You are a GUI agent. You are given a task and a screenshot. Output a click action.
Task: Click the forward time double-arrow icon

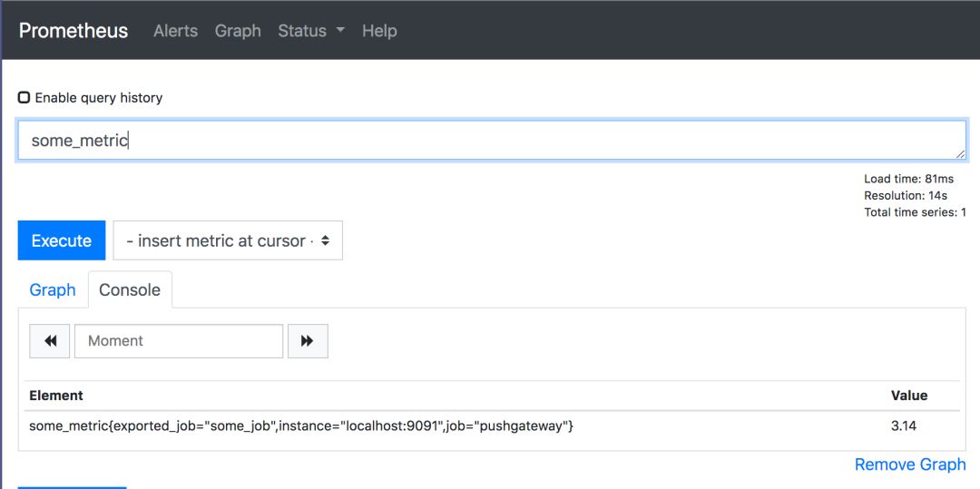click(308, 341)
